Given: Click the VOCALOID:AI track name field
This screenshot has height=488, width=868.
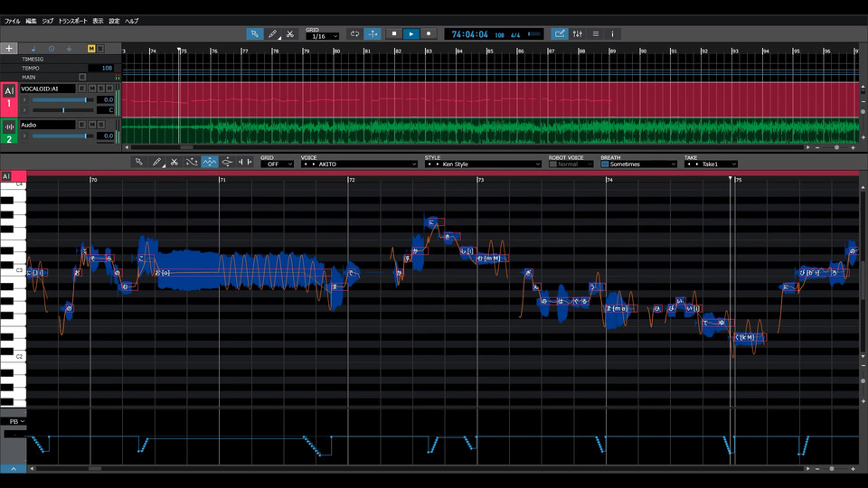Looking at the screenshot, I should (48, 89).
